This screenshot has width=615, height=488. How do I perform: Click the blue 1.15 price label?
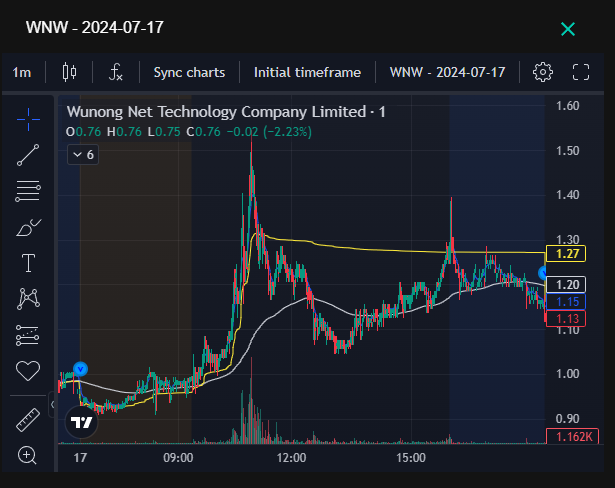[x=566, y=301]
